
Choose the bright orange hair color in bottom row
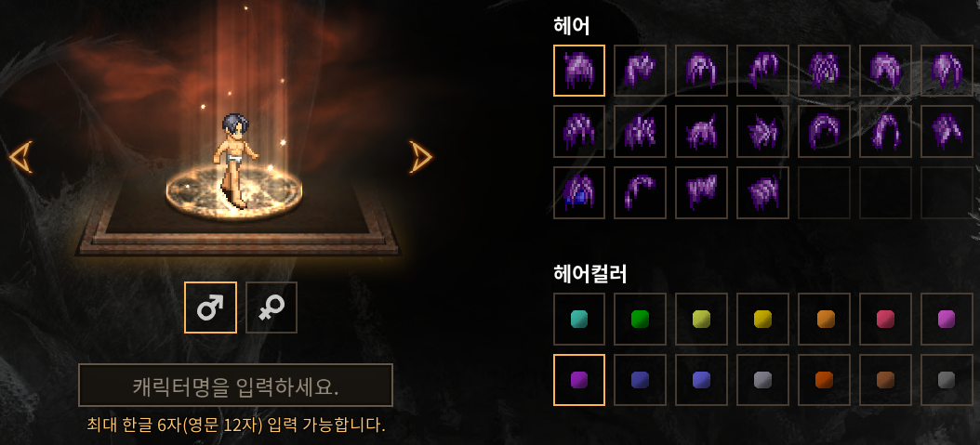pos(824,379)
